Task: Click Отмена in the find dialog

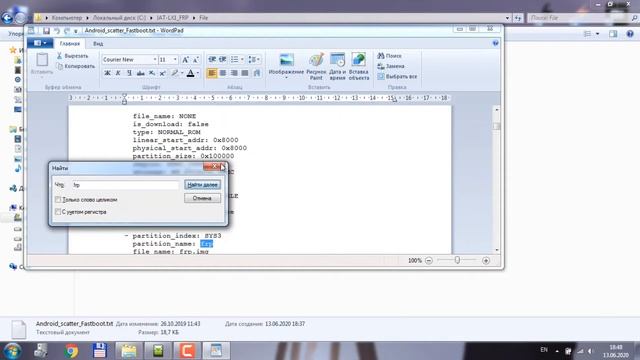Action: pyautogui.click(x=202, y=198)
